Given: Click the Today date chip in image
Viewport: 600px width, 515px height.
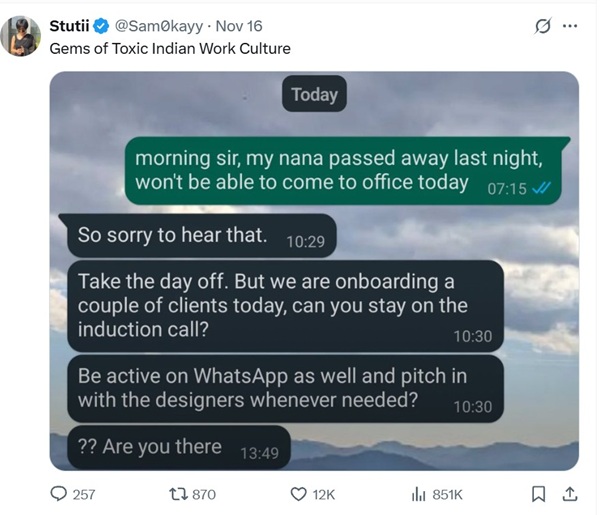Looking at the screenshot, I should 314,95.
